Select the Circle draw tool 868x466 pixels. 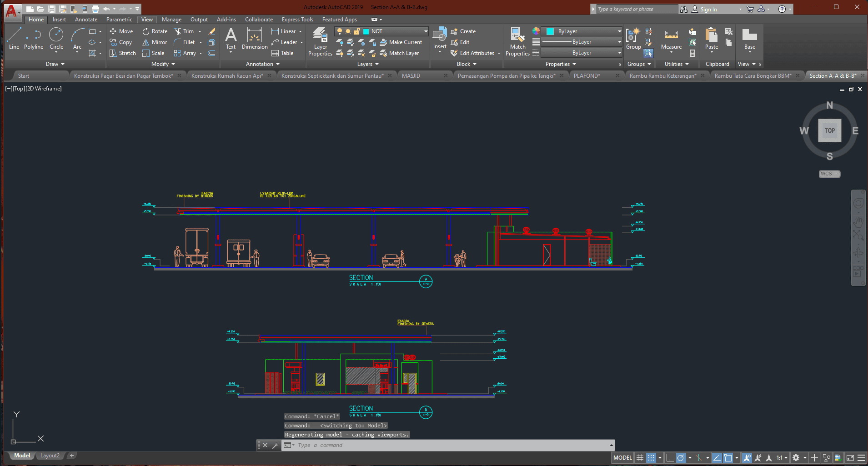tap(56, 38)
